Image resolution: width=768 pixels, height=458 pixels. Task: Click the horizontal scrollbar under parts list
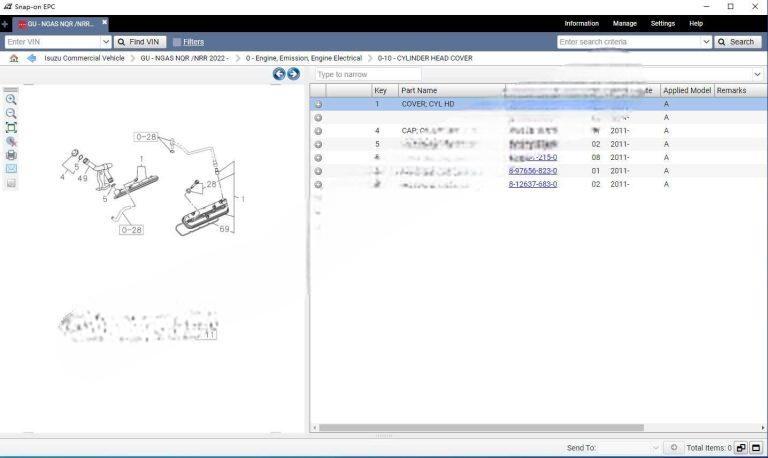click(480, 428)
